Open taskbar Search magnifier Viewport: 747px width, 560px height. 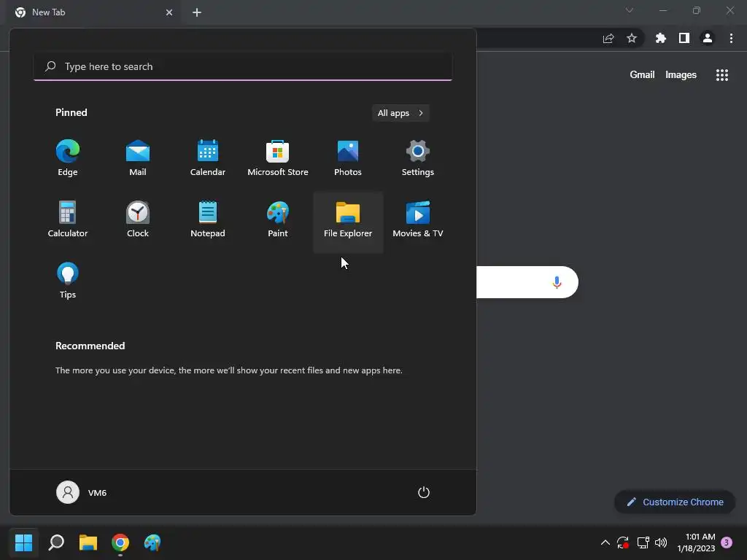[x=56, y=542]
